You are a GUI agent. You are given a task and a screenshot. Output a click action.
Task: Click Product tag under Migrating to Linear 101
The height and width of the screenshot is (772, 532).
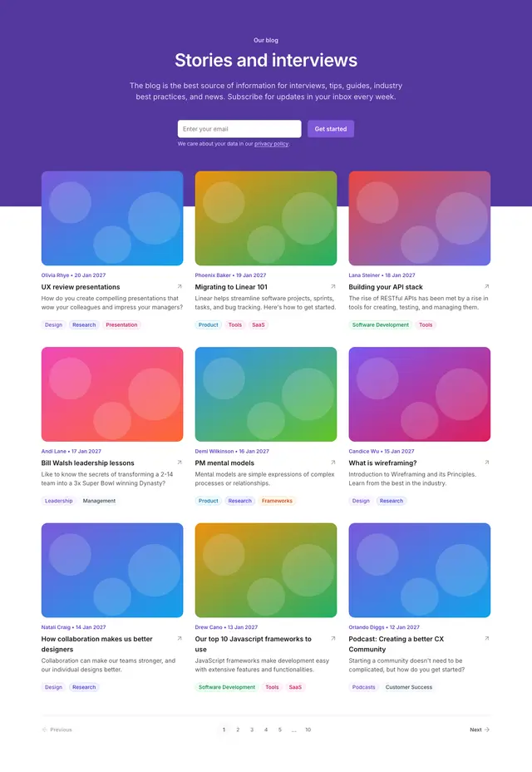point(208,325)
